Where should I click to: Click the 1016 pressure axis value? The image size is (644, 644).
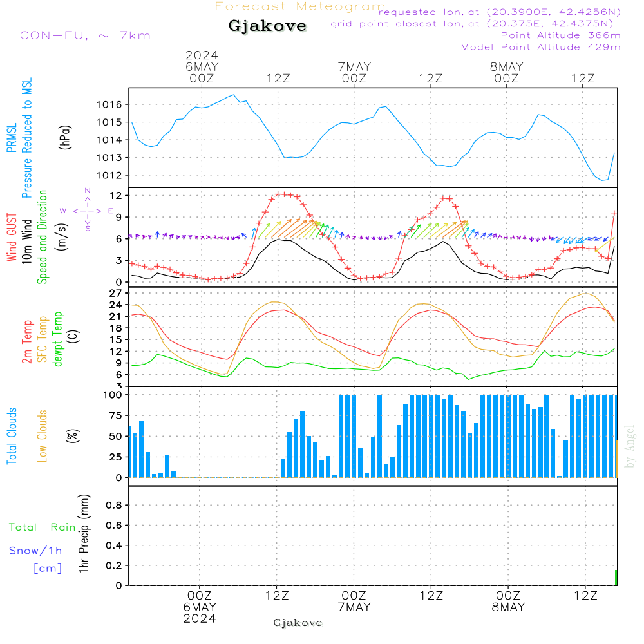click(x=109, y=105)
